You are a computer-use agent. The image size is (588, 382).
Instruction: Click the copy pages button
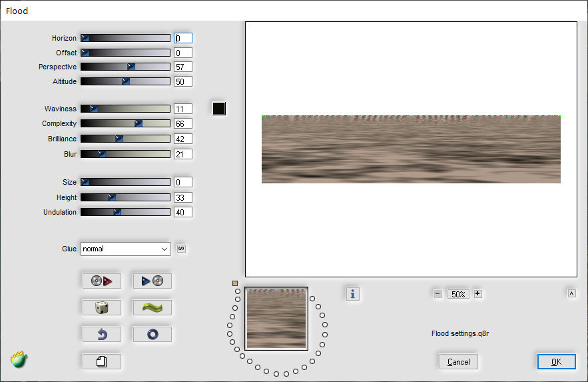[x=102, y=362]
